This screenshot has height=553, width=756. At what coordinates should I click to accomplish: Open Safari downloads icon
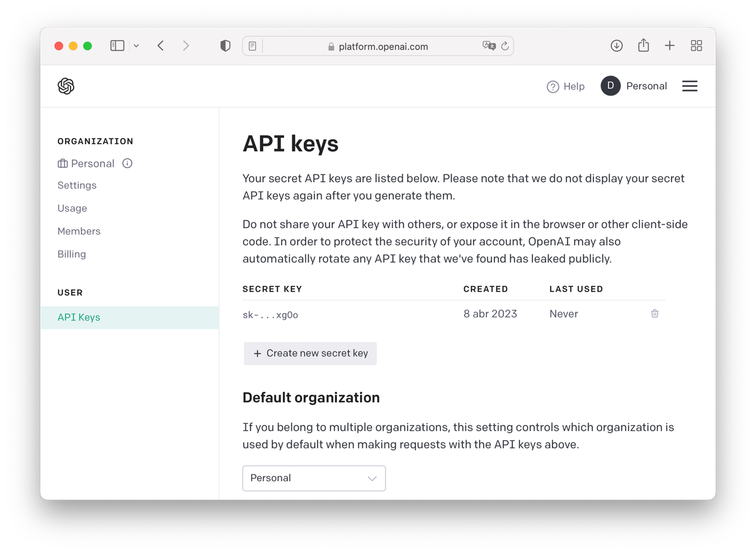coord(617,45)
